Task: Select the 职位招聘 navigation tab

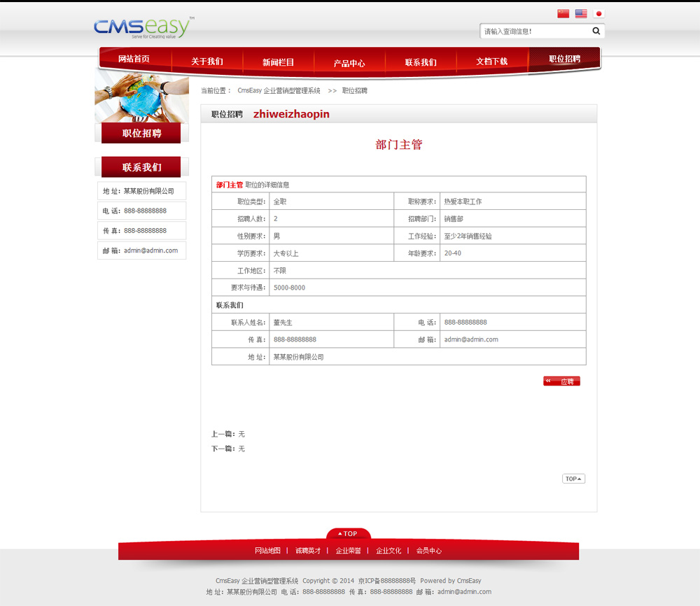Action: coord(565,59)
